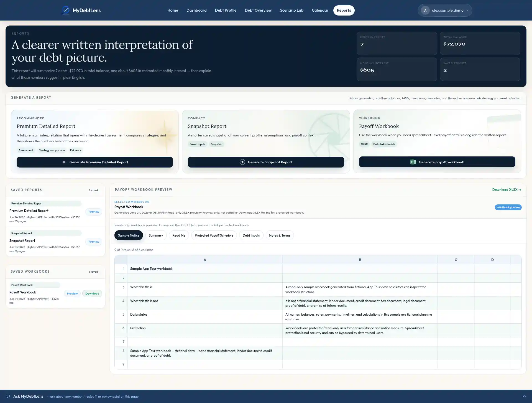Click the XLSX tag chip

coord(364,144)
